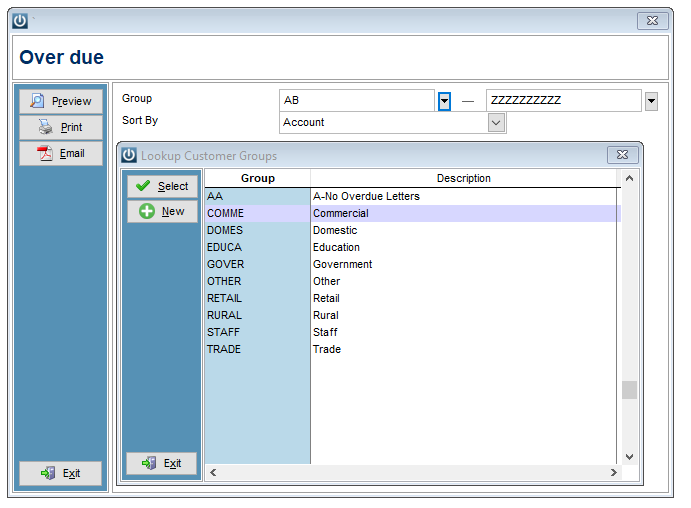Viewport: 691px width, 508px height.
Task: Select the TRADE group cell
Action: (258, 349)
